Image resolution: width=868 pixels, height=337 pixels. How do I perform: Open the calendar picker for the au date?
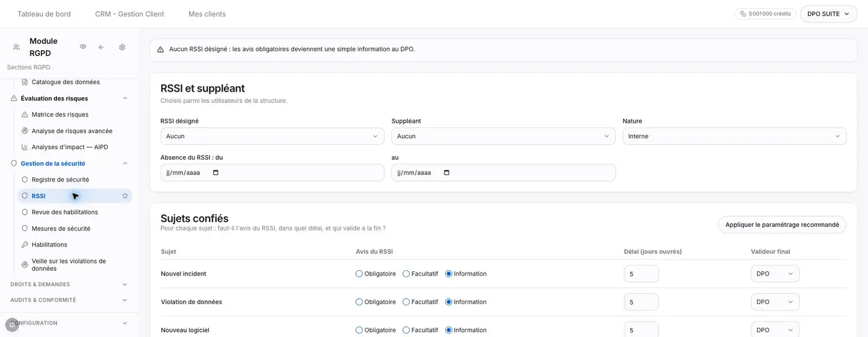coord(447,173)
